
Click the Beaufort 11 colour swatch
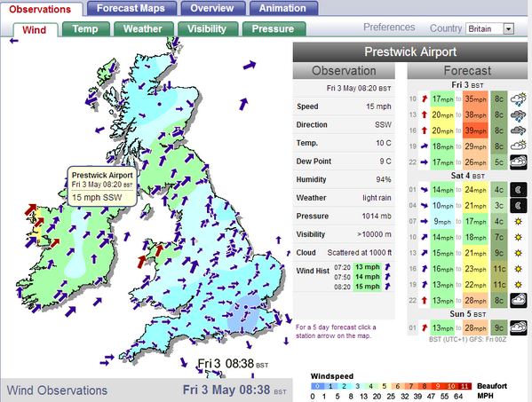(x=465, y=386)
